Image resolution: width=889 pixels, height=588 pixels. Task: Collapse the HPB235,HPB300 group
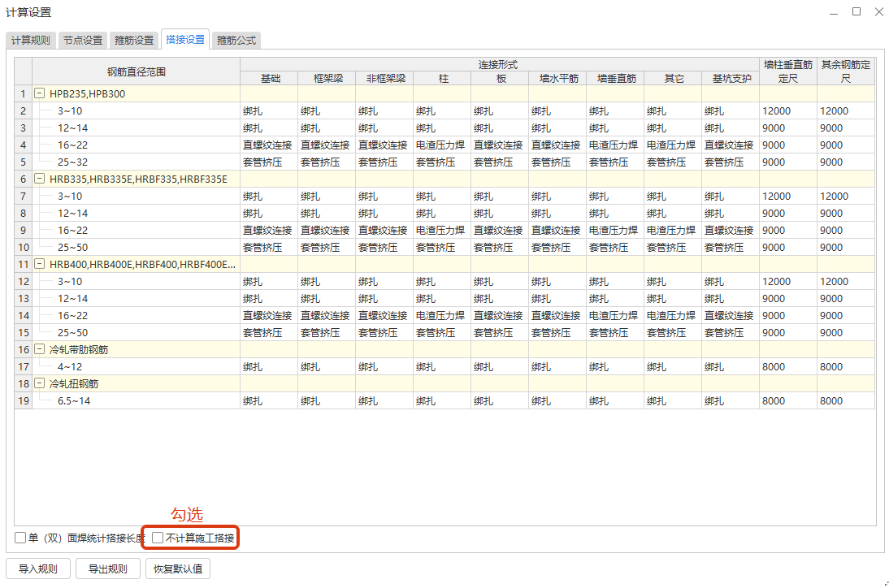click(x=39, y=94)
